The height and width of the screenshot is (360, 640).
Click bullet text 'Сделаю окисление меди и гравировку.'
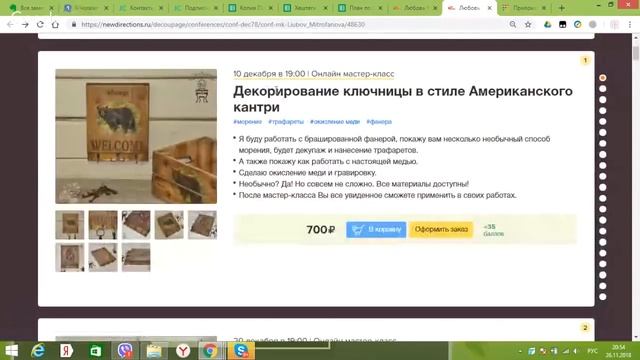pyautogui.click(x=307, y=173)
